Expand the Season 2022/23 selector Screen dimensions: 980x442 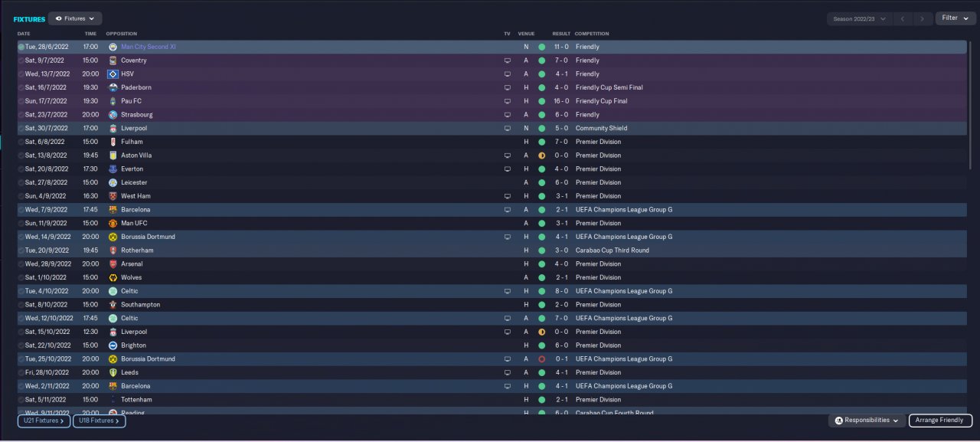pos(859,18)
